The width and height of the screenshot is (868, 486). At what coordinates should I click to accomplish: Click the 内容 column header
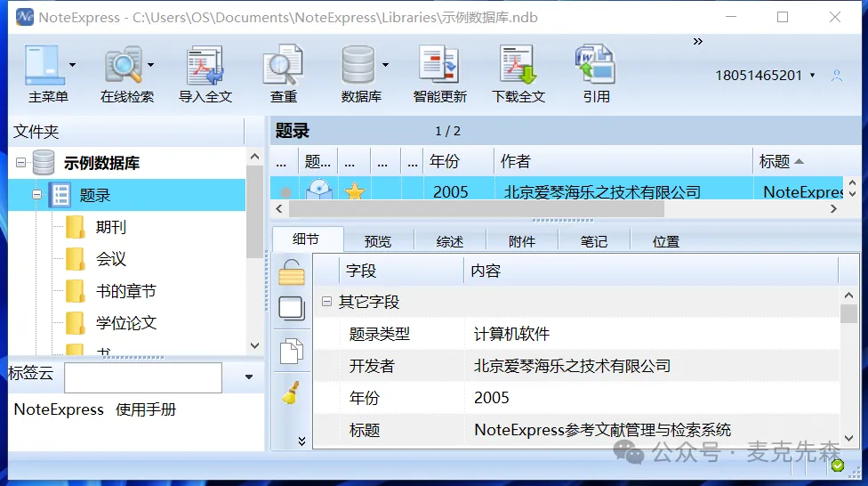pos(651,271)
